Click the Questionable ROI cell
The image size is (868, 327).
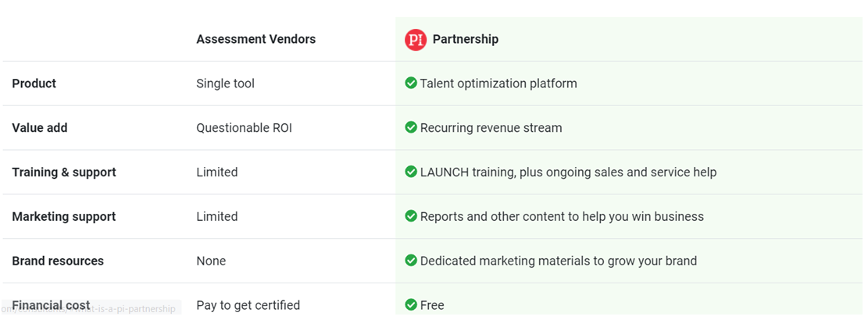click(x=244, y=128)
